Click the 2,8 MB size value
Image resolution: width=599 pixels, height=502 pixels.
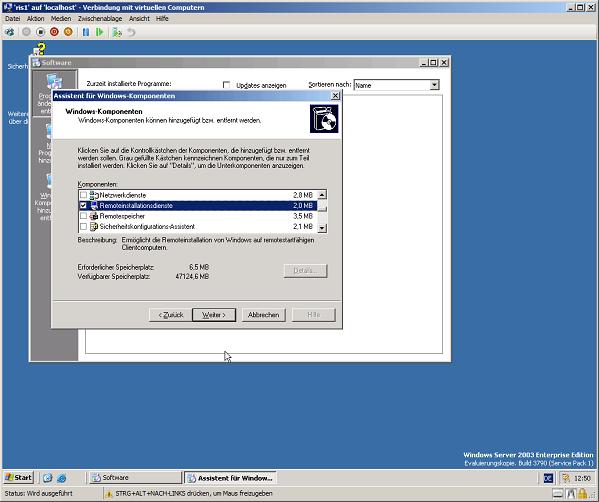coord(303,195)
